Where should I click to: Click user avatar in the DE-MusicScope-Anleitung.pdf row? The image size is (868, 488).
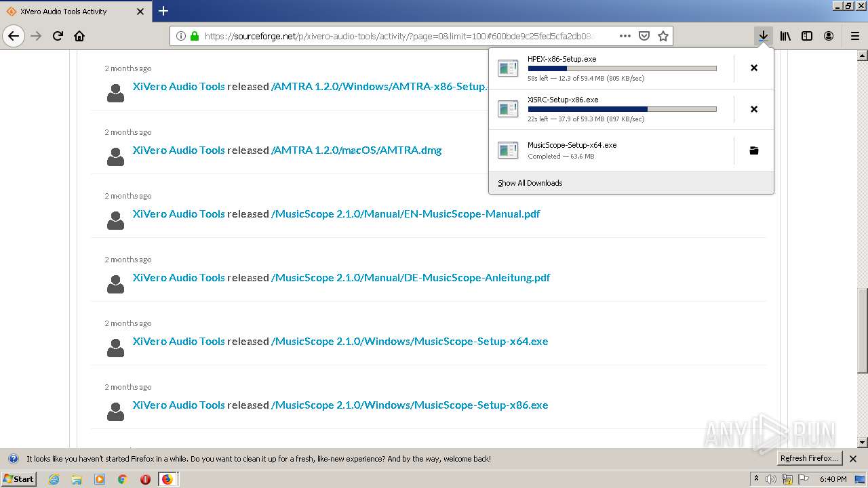click(116, 284)
